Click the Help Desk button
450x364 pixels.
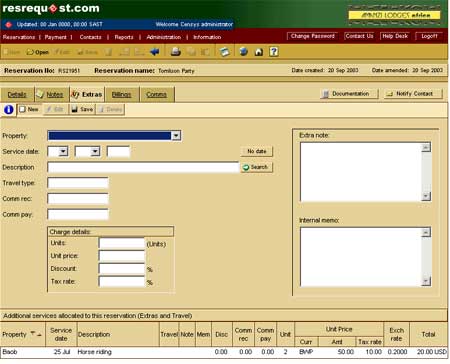tap(395, 36)
